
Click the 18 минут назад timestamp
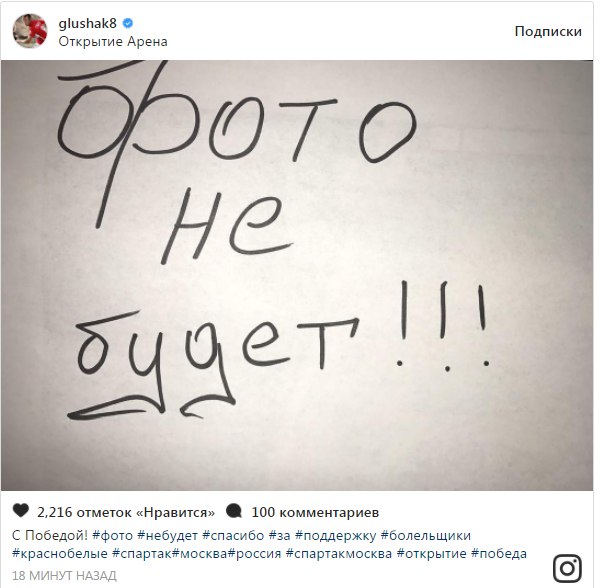[64, 575]
